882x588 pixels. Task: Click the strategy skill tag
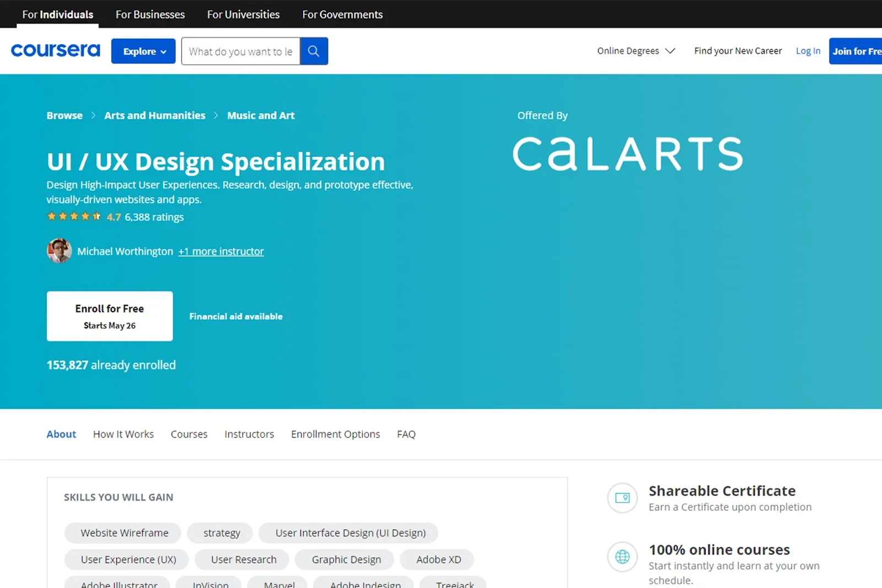[220, 533]
